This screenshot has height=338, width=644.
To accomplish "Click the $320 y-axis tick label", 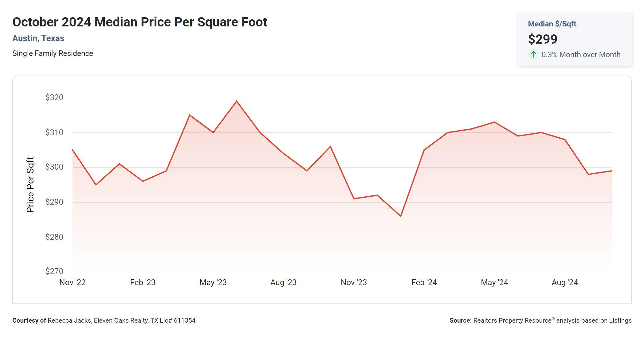I will pos(54,98).
